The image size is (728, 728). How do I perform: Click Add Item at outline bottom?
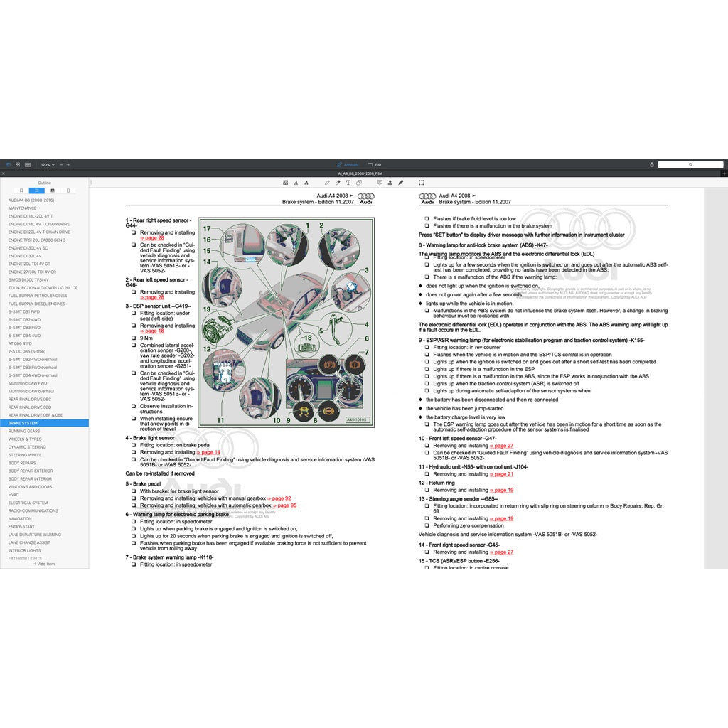pos(44,564)
